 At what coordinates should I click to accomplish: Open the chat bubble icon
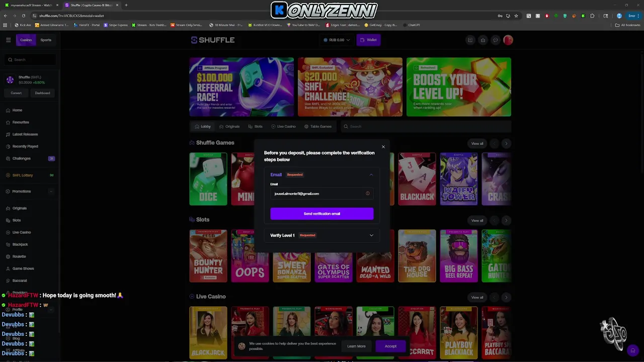pyautogui.click(x=495, y=40)
